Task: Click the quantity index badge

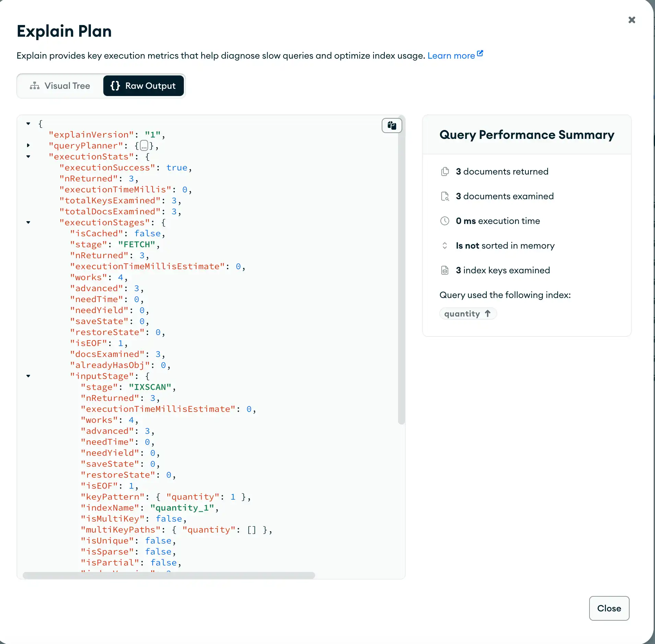Action: [x=467, y=313]
